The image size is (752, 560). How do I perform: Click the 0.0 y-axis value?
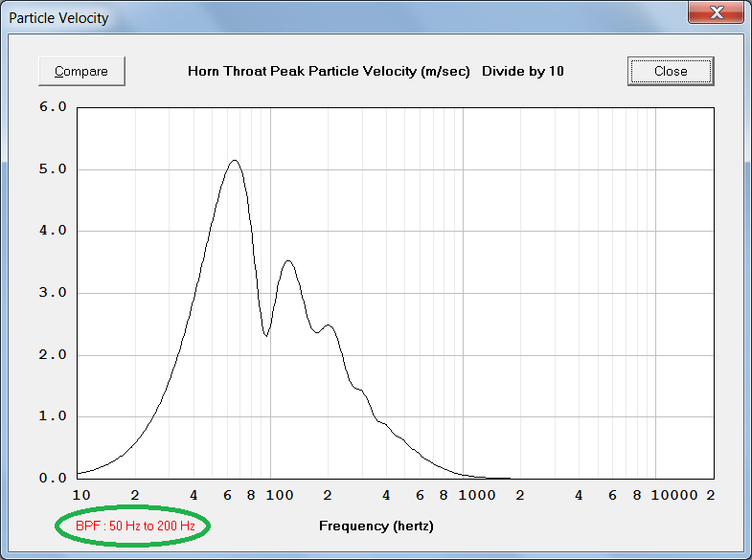click(53, 478)
